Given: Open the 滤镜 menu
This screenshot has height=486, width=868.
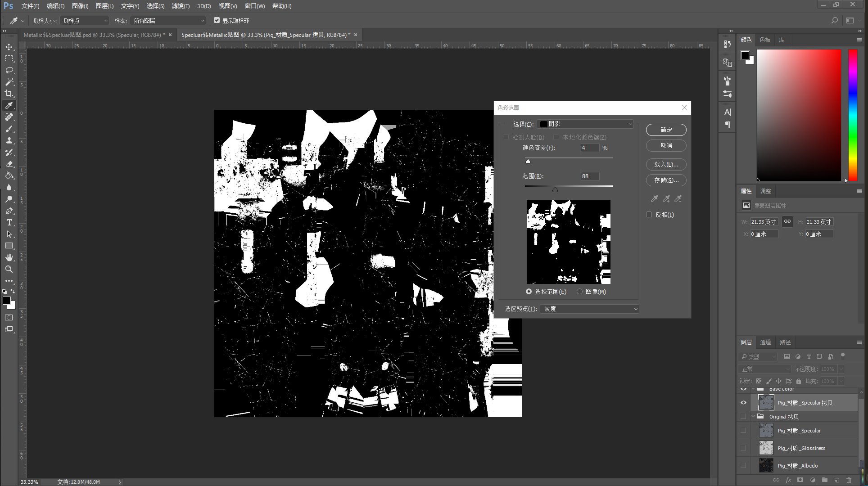Looking at the screenshot, I should coord(181,6).
